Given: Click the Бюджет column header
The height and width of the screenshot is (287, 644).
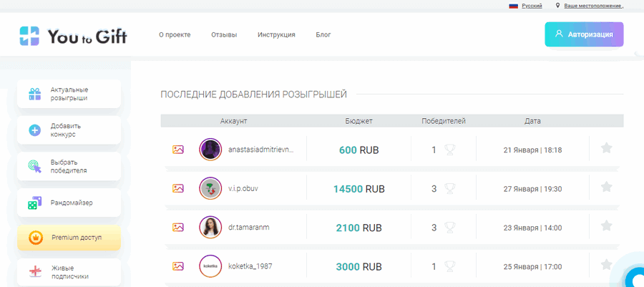Looking at the screenshot, I should pos(359,121).
